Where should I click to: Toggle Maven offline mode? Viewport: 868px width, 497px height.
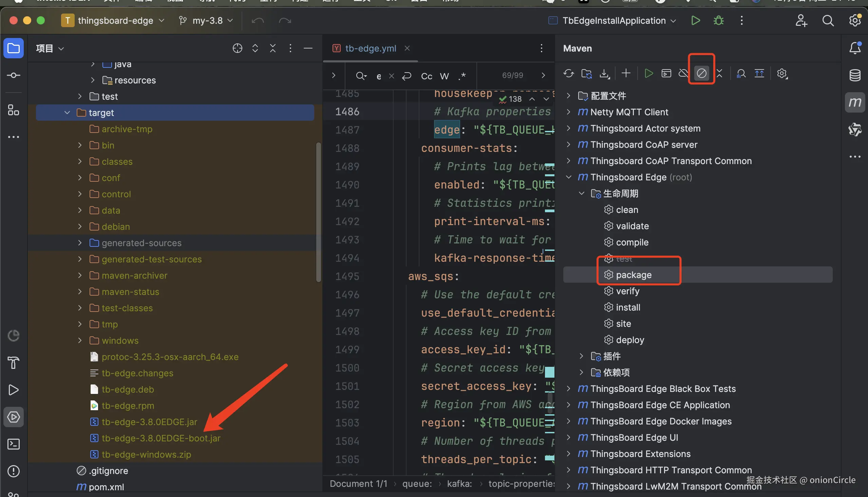(x=683, y=73)
